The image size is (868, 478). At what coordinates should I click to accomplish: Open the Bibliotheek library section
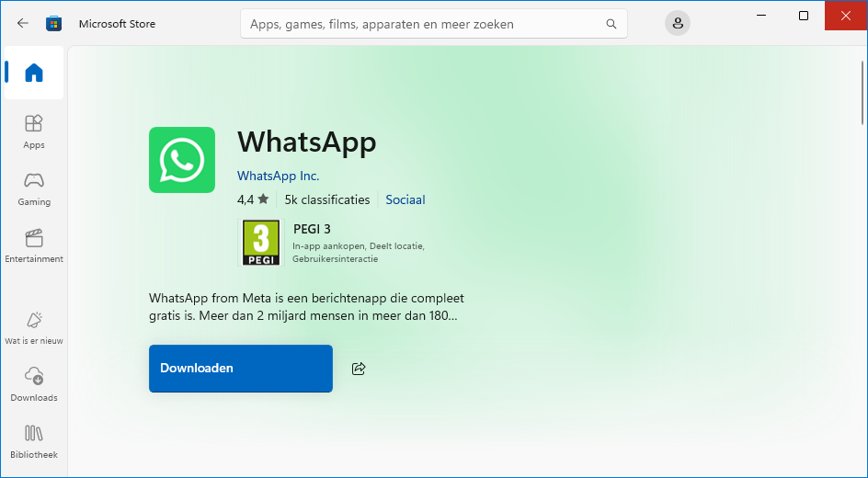pyautogui.click(x=34, y=441)
